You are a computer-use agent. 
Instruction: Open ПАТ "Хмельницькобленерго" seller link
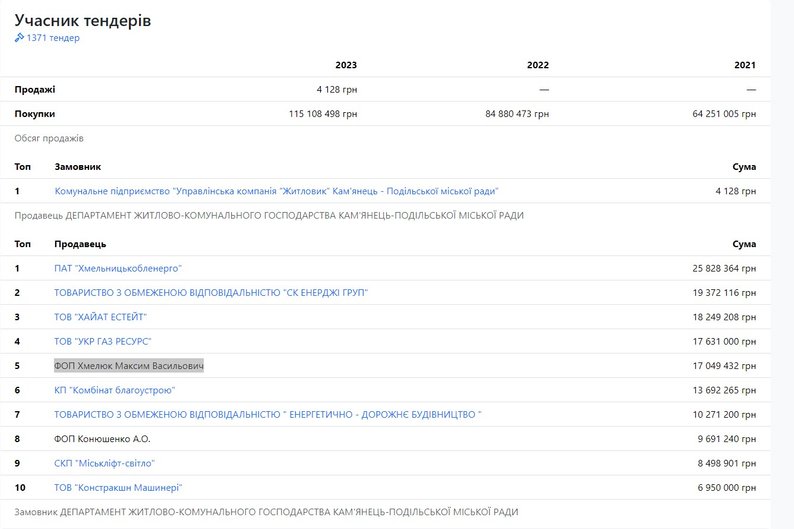point(118,268)
